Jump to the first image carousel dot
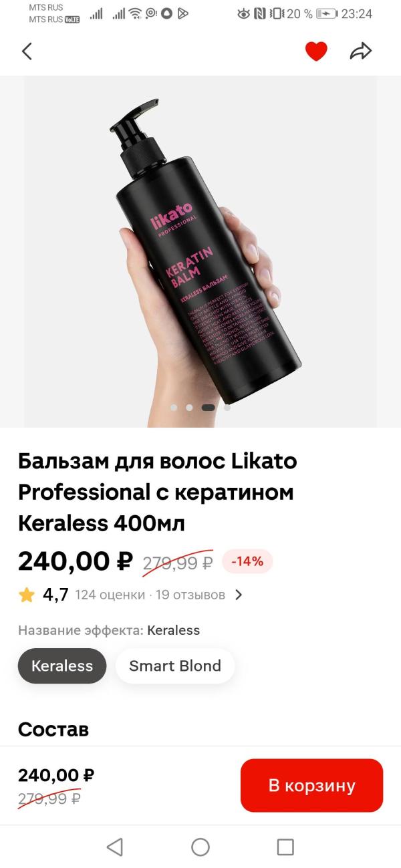Viewport: 401px width, 868px height. click(x=174, y=407)
